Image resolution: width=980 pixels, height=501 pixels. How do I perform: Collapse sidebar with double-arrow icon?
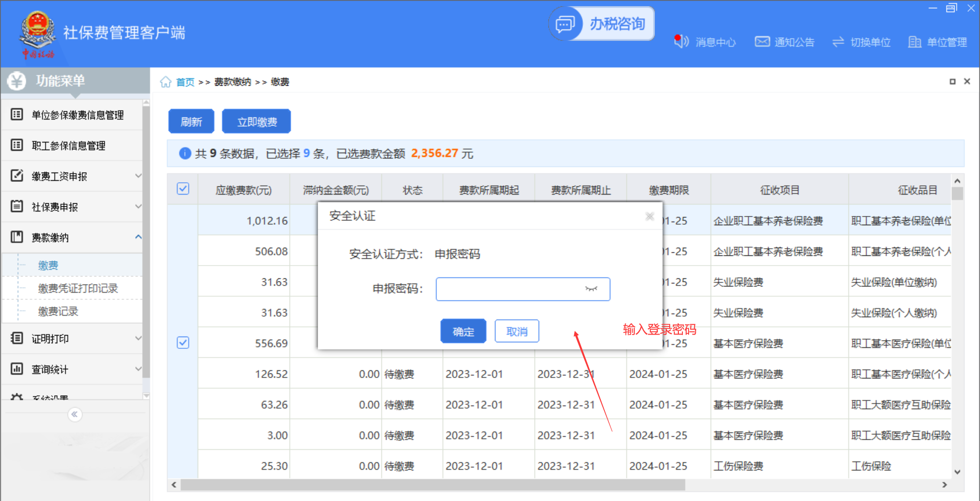pyautogui.click(x=75, y=414)
